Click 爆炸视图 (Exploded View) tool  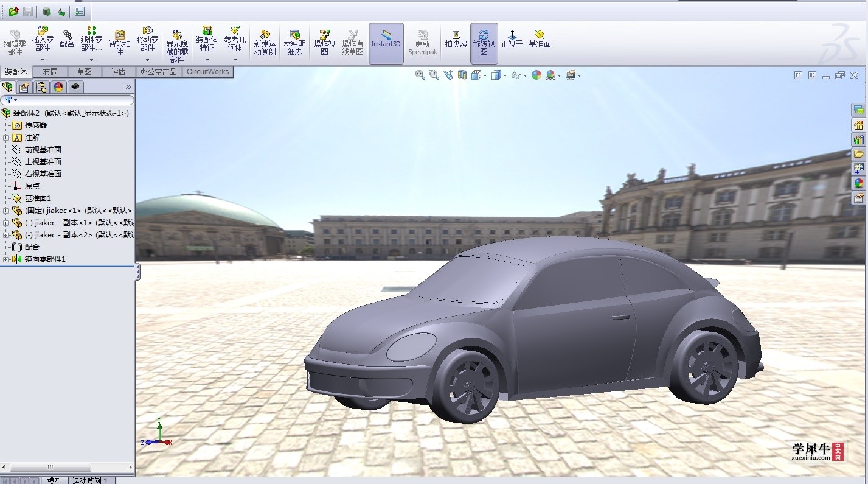pos(324,43)
